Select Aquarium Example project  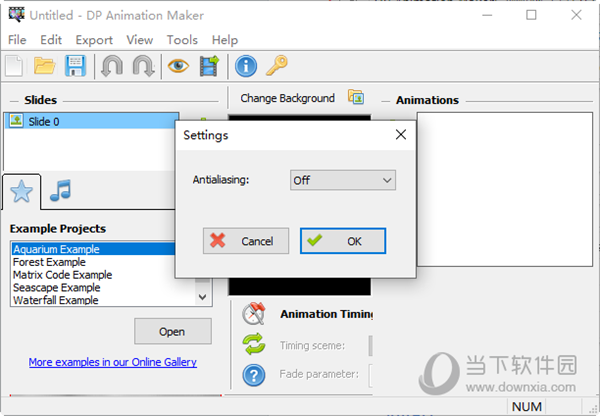click(93, 249)
